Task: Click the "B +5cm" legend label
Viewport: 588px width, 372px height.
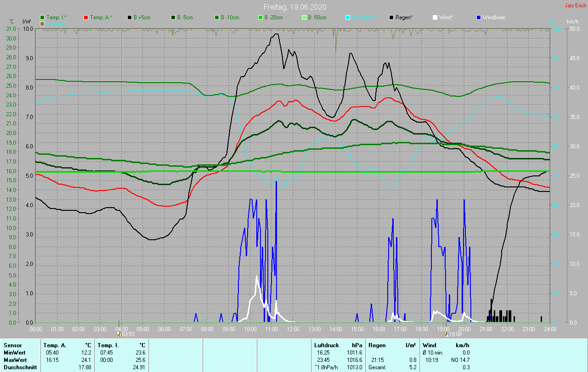Action: pos(142,17)
